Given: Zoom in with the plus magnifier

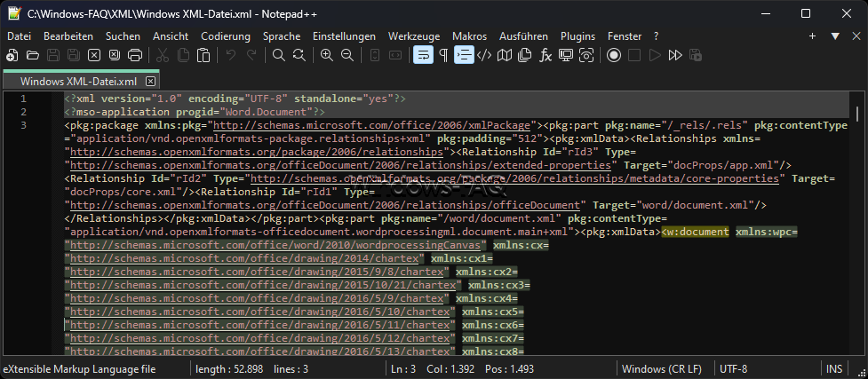Looking at the screenshot, I should (x=327, y=55).
